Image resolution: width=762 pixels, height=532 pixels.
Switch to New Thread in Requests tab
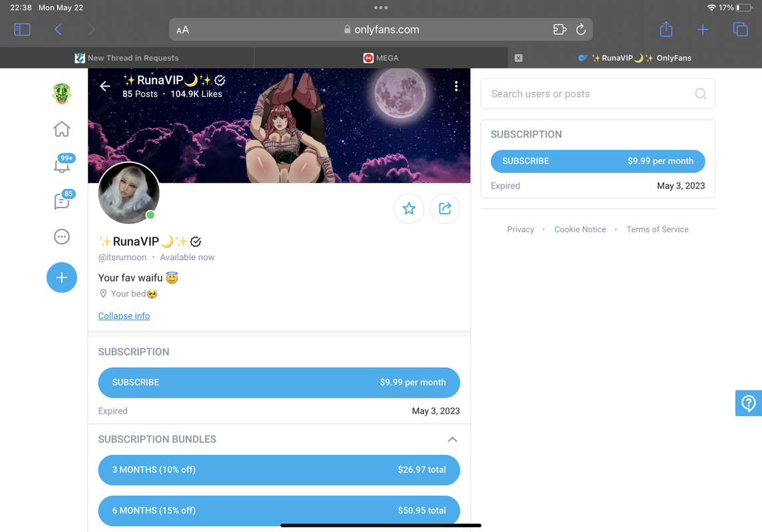127,58
